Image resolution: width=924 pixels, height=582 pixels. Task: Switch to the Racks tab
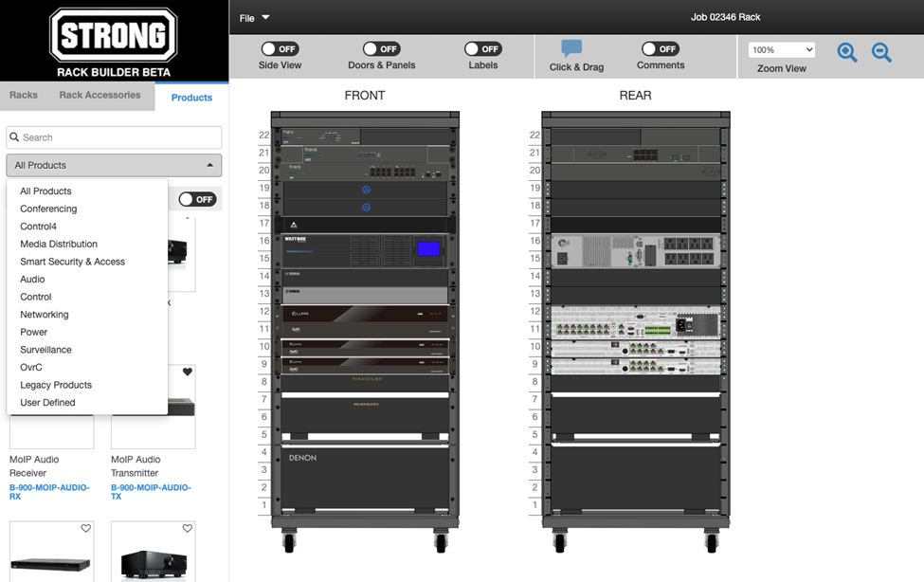coord(24,95)
